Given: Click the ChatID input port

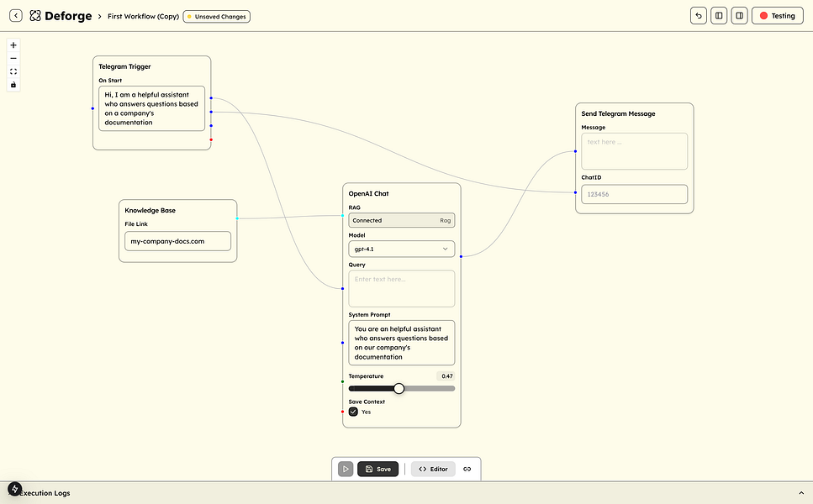Looking at the screenshot, I should [x=576, y=192].
